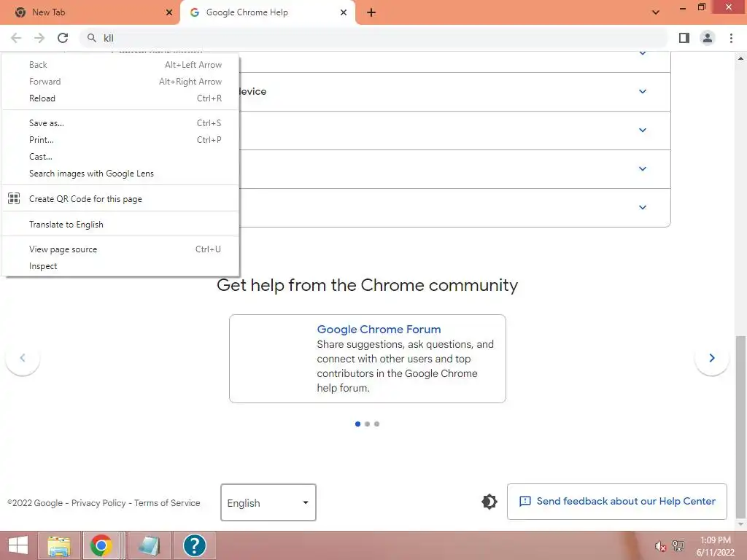Open the notepad app in taskbar

coord(149,545)
